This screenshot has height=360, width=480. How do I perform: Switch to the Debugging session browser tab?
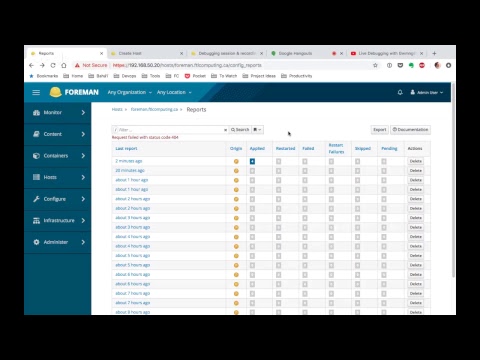pos(227,53)
